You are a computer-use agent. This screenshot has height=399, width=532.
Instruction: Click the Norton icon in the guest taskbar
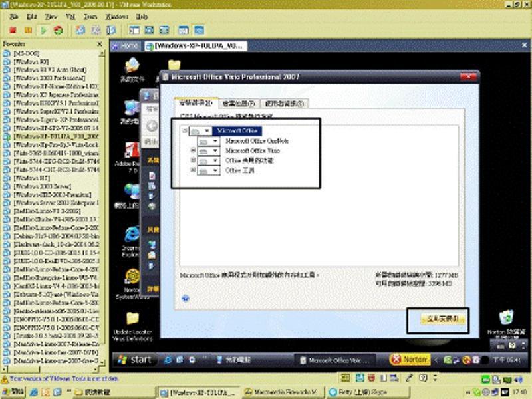click(x=410, y=360)
